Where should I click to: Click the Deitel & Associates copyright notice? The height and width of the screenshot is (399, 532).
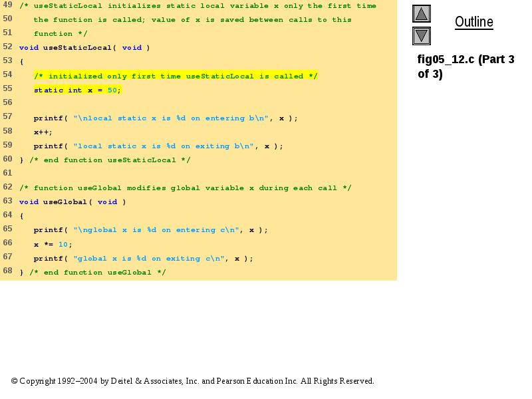[192, 381]
